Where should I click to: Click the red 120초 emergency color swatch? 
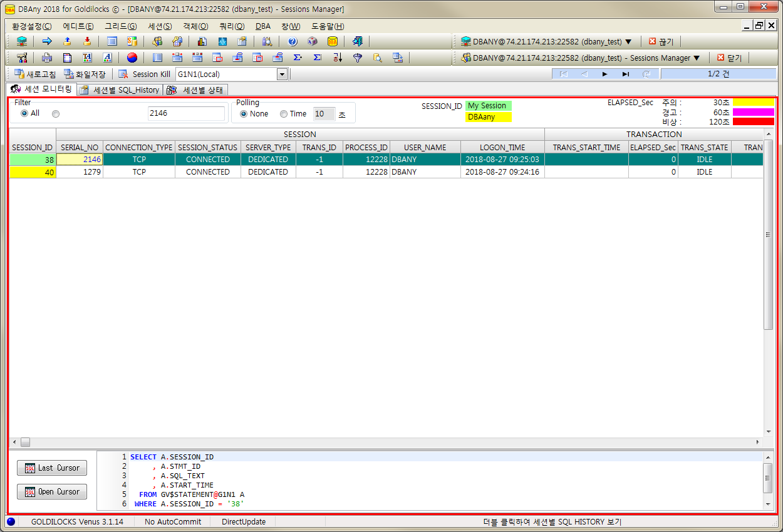[x=753, y=121]
